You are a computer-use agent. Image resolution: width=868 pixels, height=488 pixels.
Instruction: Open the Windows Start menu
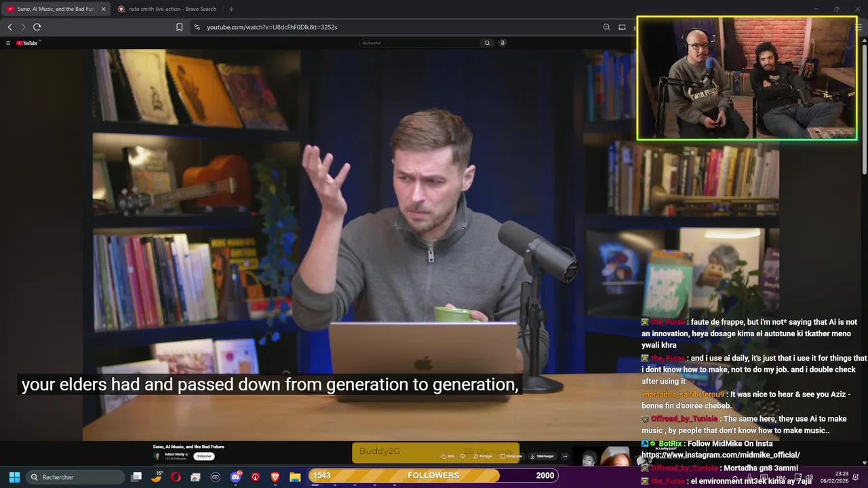(14, 477)
